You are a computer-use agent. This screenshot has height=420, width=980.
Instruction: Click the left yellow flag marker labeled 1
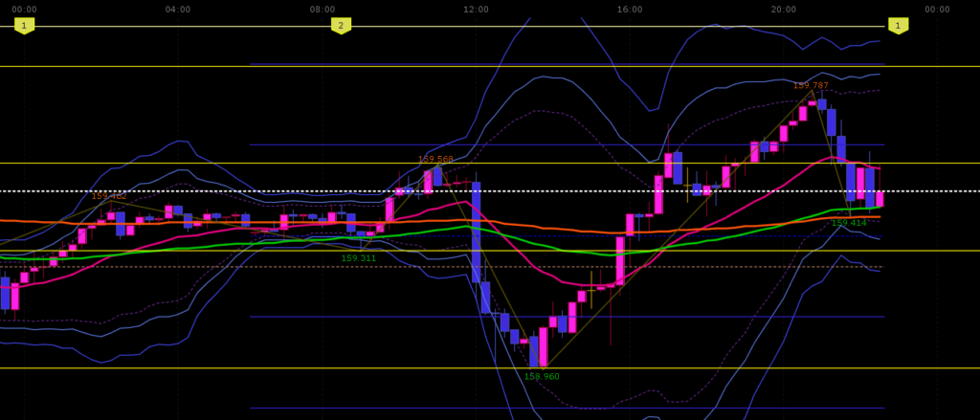pos(24,26)
